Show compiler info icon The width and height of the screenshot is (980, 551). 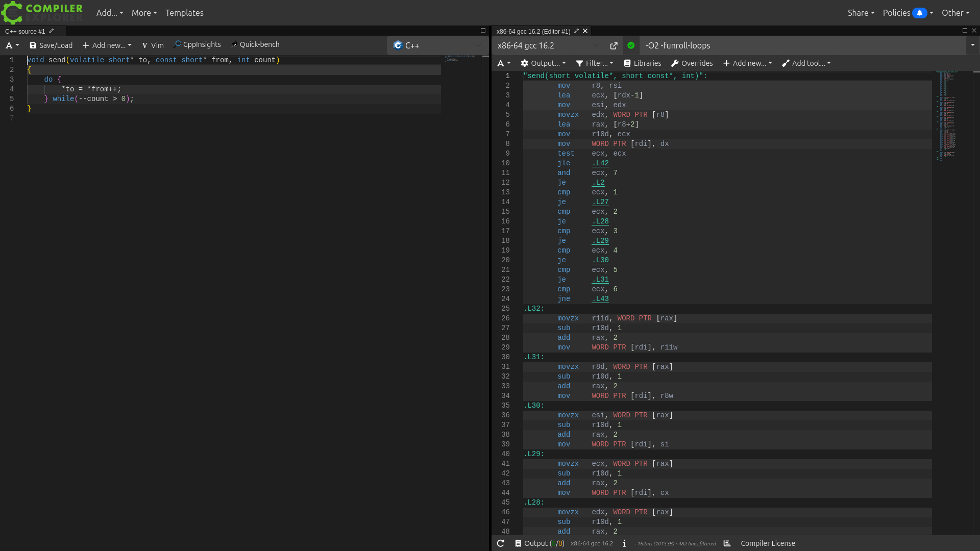tap(624, 543)
